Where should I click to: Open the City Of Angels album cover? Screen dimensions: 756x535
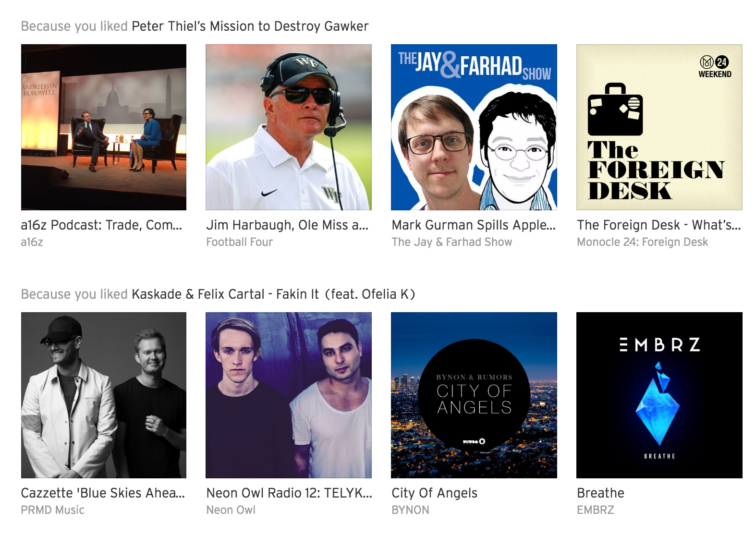tap(474, 395)
